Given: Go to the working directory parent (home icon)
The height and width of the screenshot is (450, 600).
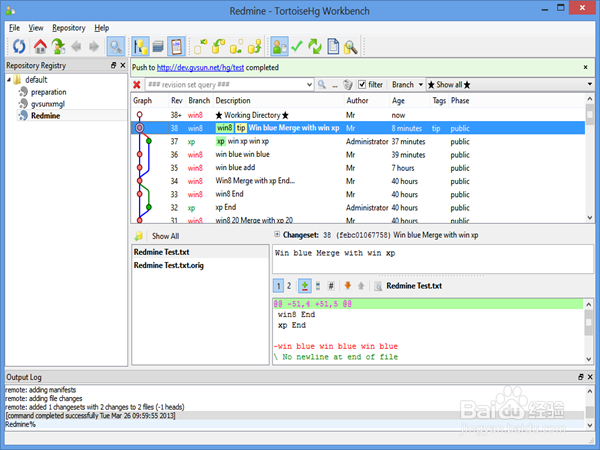Looking at the screenshot, I should (x=40, y=47).
